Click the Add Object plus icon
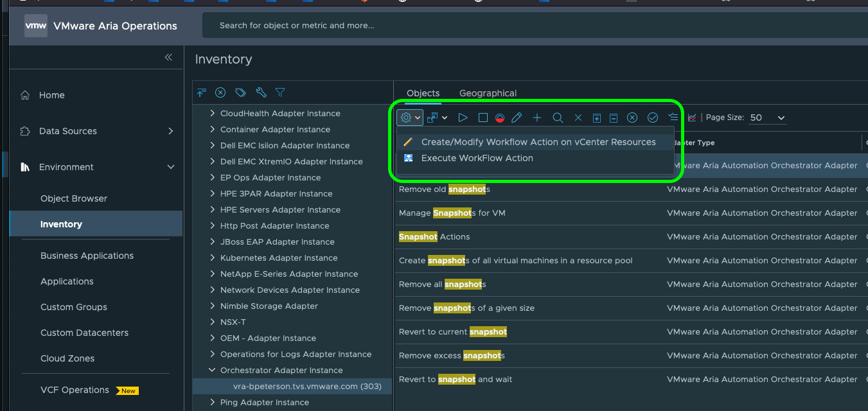Screen dimensions: 868x411 pyautogui.click(x=536, y=118)
